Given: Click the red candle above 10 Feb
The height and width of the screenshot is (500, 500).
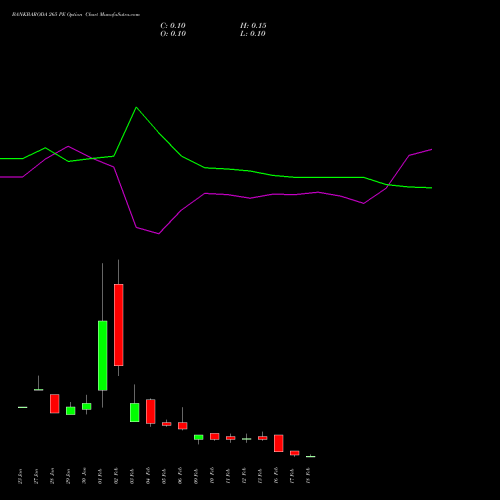Looking at the screenshot, I should 215,436.
